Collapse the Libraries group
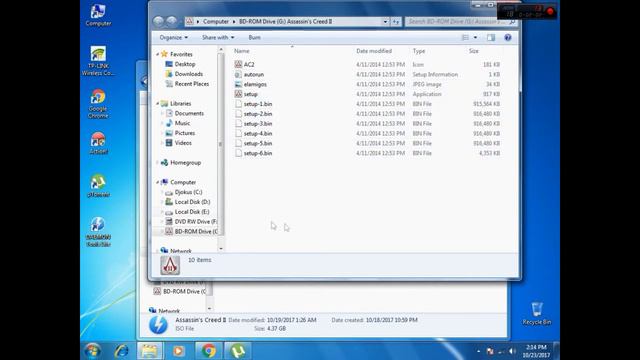 click(x=158, y=104)
